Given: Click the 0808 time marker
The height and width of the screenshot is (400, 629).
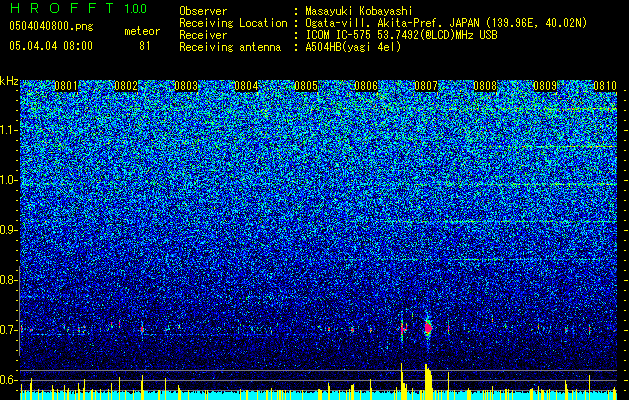Looking at the screenshot, I should [485, 86].
